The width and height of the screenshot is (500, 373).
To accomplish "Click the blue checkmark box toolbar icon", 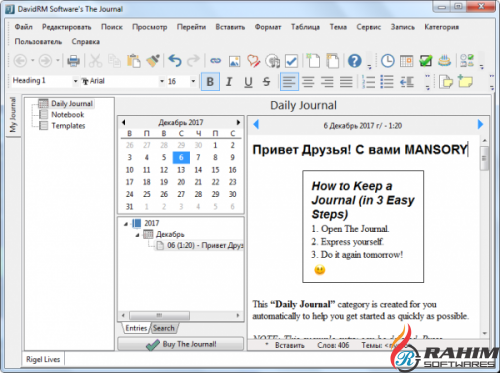I will pyautogui.click(x=291, y=61).
